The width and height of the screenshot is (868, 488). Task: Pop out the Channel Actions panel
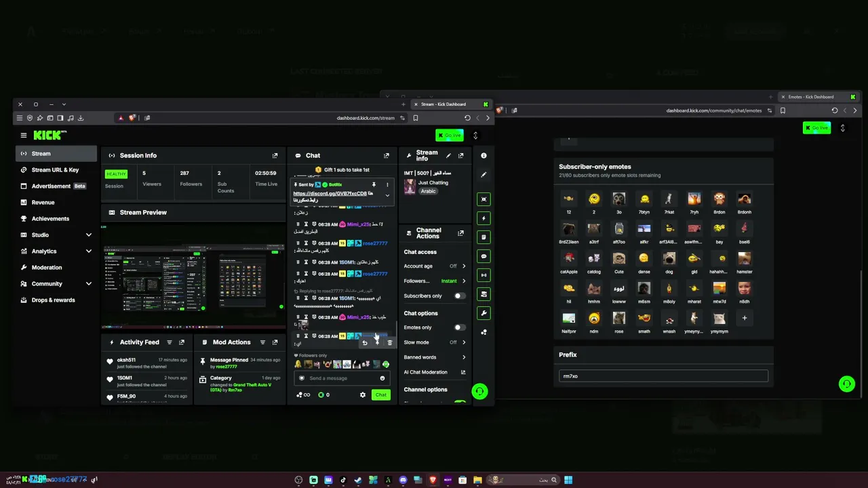(x=460, y=233)
